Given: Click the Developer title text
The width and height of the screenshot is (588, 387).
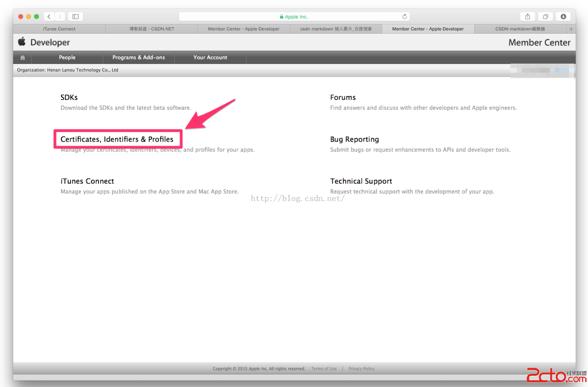Looking at the screenshot, I should 50,43.
